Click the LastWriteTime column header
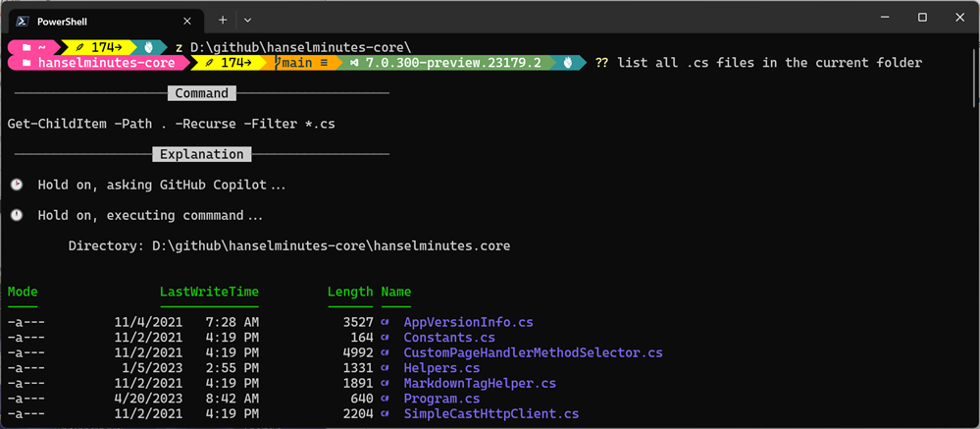Image resolution: width=980 pixels, height=429 pixels. coord(209,292)
